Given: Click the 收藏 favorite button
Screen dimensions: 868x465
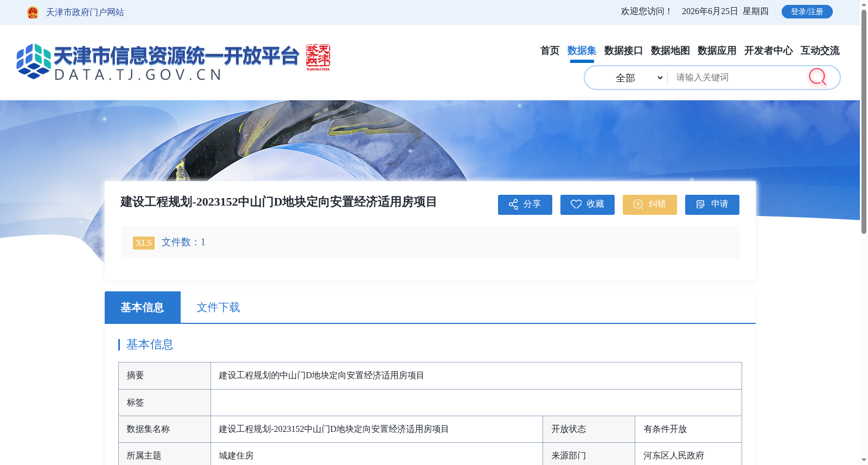Looking at the screenshot, I should pos(588,205).
